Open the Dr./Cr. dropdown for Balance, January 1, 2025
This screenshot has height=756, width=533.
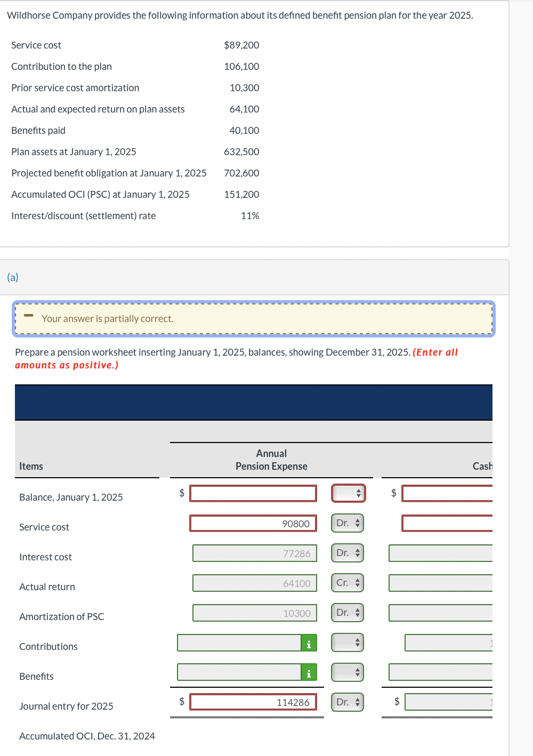(x=348, y=493)
